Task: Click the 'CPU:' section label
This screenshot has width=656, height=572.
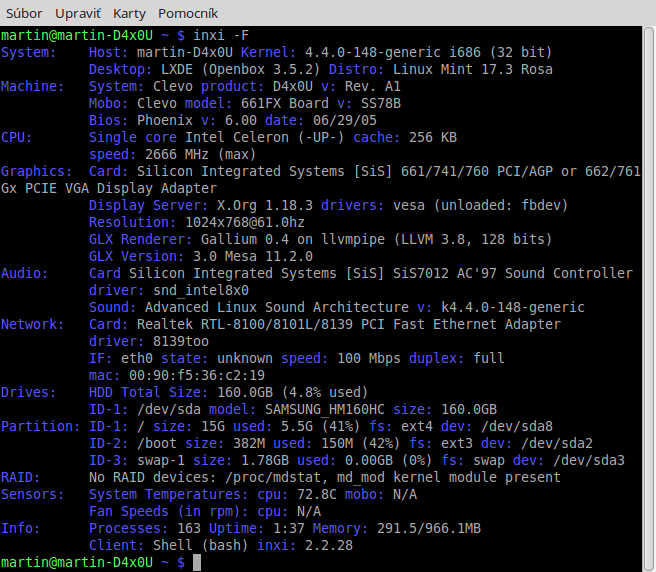Action: coord(18,137)
